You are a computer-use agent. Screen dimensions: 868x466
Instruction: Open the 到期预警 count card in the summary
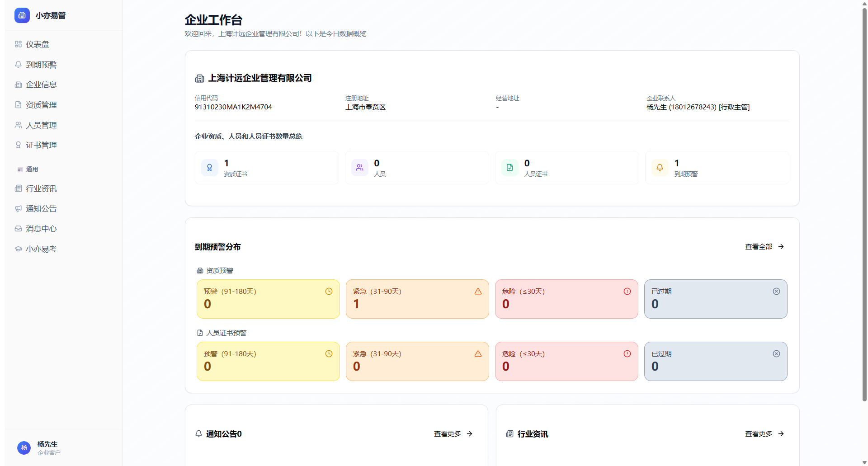[717, 168]
